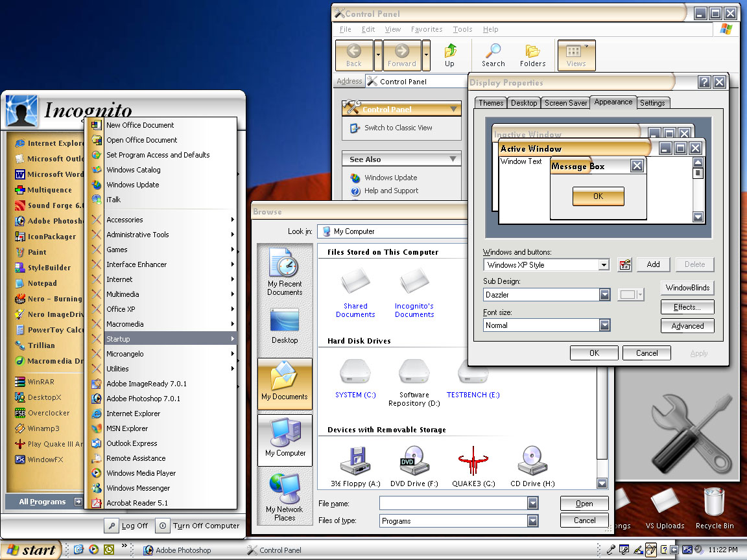Open the Recycle Bin on desktop
747x560 pixels.
715,509
